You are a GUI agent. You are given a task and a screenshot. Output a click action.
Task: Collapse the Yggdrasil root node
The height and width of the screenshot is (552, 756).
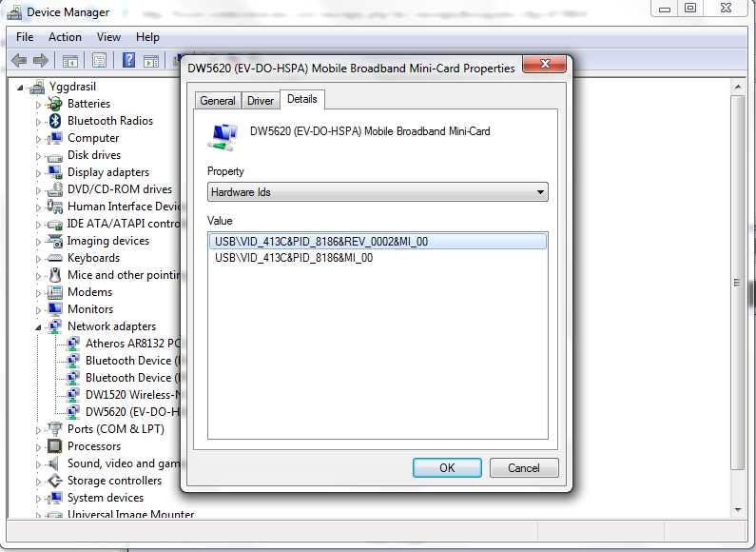point(20,88)
